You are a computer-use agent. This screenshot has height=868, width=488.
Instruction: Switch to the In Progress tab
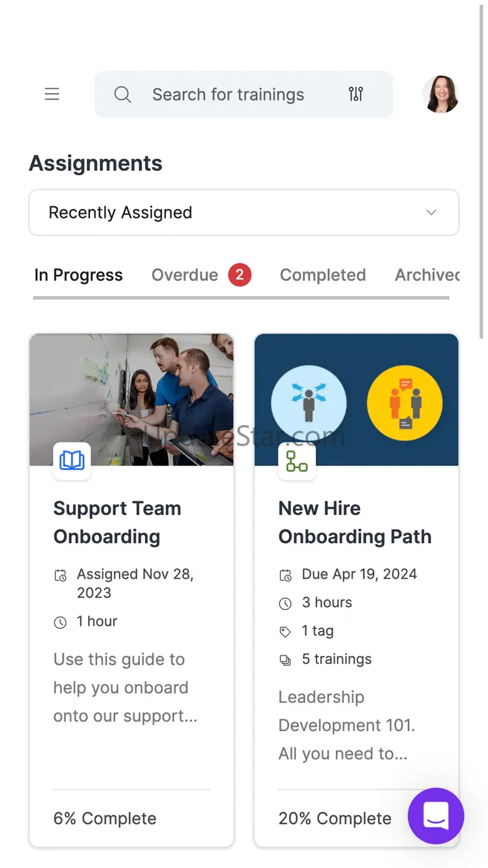tap(78, 275)
